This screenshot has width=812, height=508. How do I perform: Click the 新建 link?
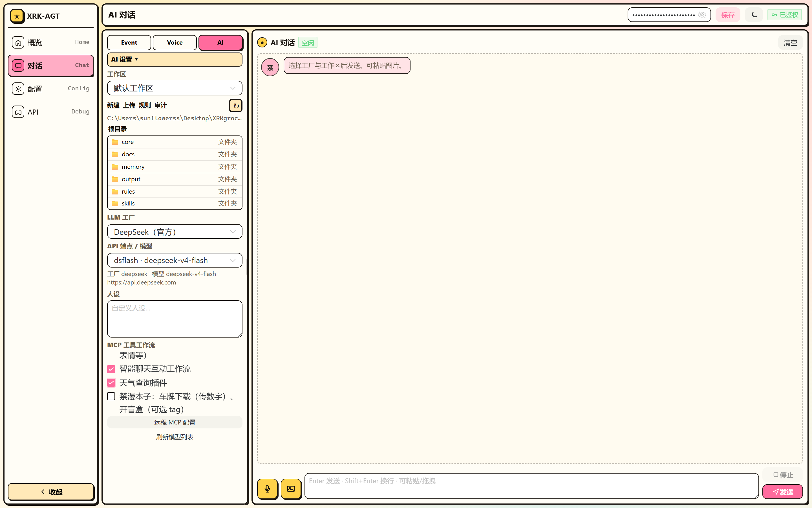coord(113,106)
